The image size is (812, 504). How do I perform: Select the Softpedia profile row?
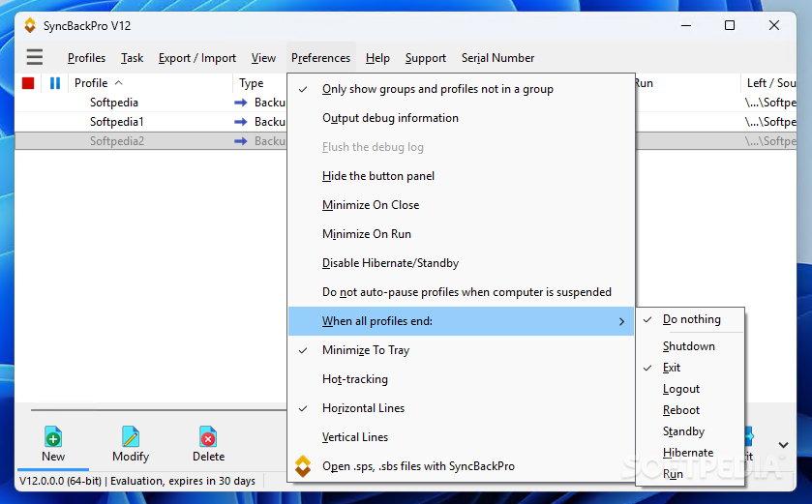tap(114, 103)
